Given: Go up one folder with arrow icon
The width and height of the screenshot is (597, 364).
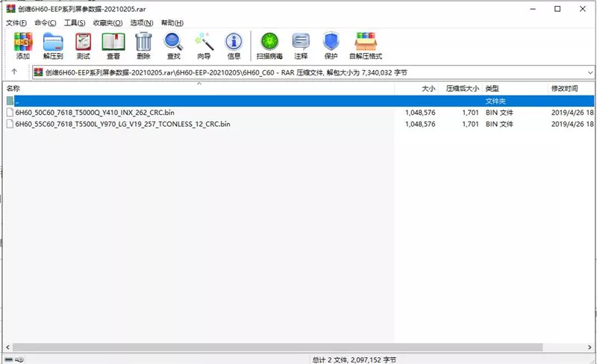Looking at the screenshot, I should click(x=14, y=72).
